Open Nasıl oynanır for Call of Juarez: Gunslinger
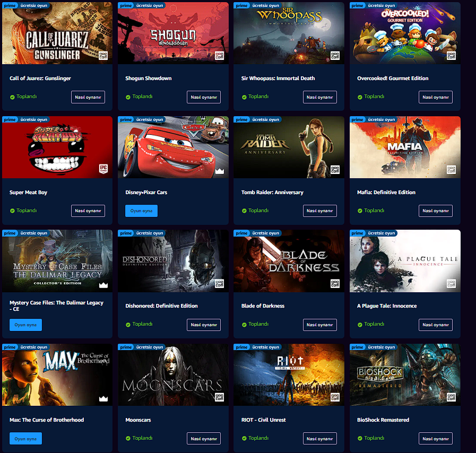This screenshot has height=453, width=476. pyautogui.click(x=88, y=97)
